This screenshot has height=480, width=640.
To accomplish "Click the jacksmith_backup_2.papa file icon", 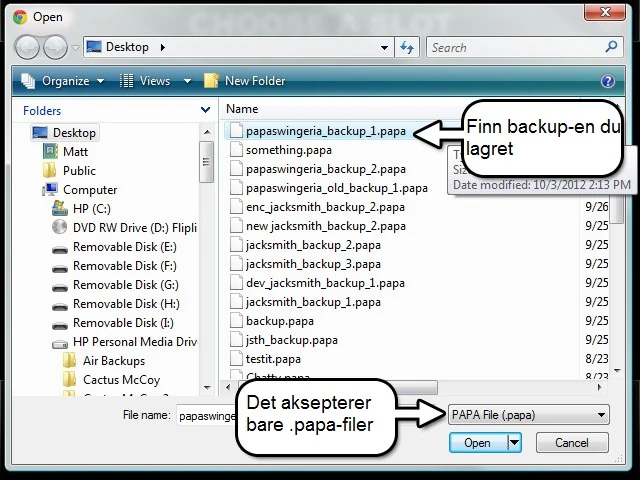I will pos(236,245).
